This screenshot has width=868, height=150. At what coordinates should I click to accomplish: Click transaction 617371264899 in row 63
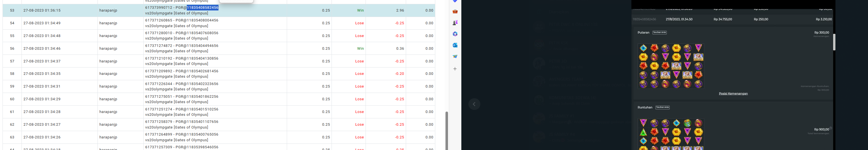158,134
